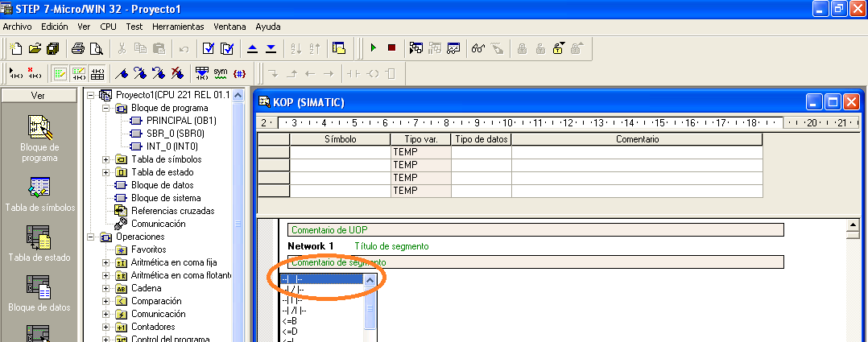Screen dimensions: 868x342
Task: Click the 'sym' undefined symbols icon
Action: 221,73
